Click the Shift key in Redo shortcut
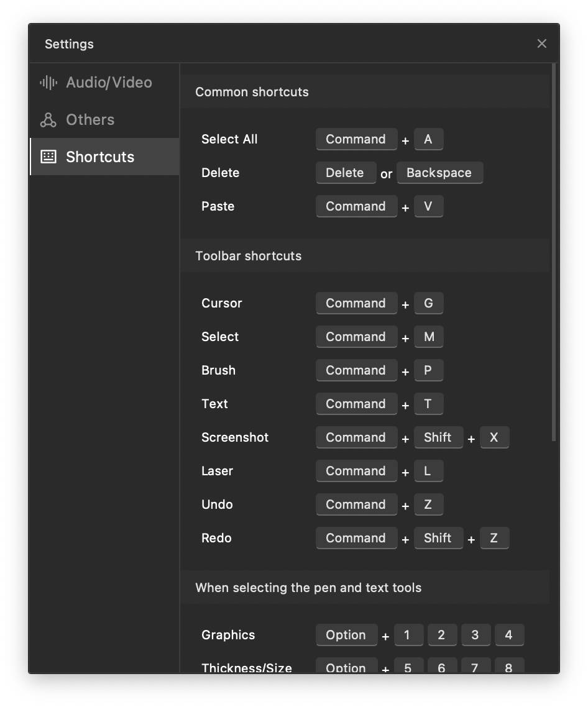 [438, 538]
